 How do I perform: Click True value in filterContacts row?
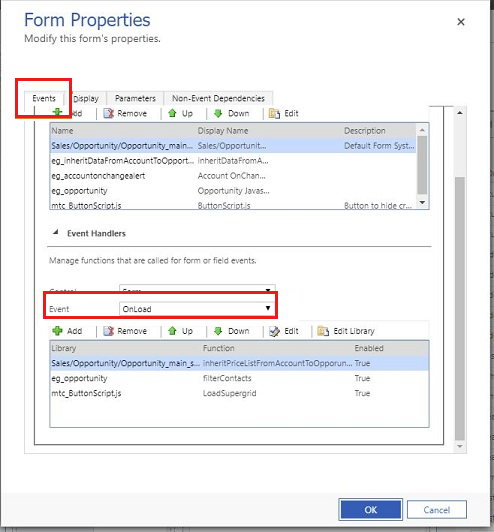pyautogui.click(x=362, y=378)
